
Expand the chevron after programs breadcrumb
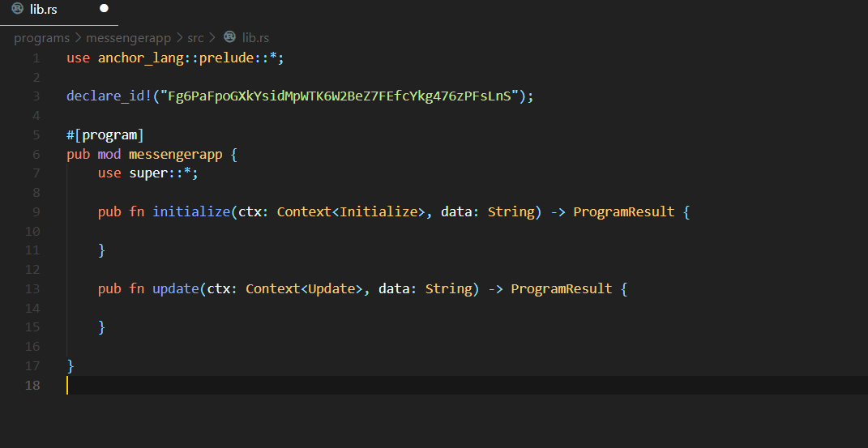coord(78,37)
